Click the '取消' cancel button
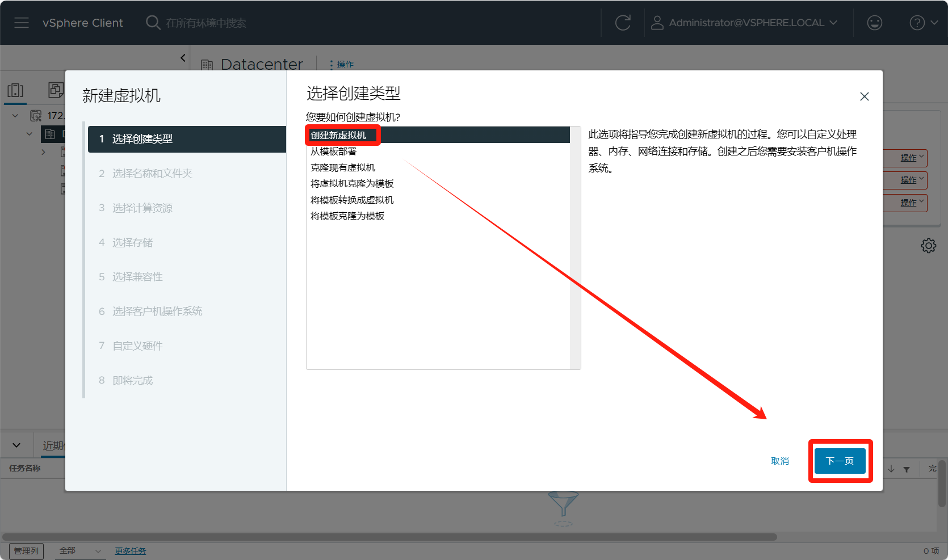The image size is (948, 560). (779, 461)
